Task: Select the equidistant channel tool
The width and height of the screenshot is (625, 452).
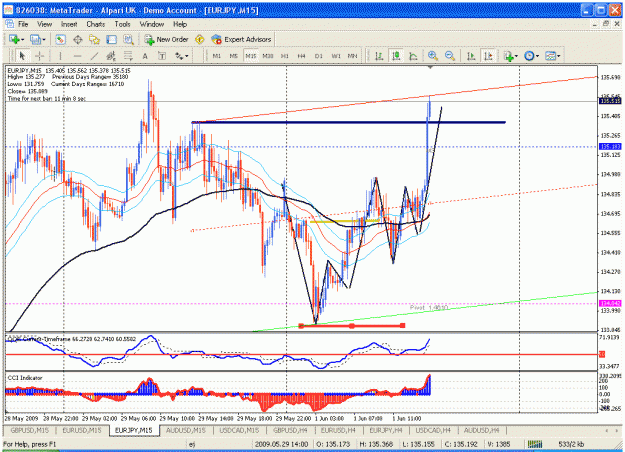Action: 111,56
